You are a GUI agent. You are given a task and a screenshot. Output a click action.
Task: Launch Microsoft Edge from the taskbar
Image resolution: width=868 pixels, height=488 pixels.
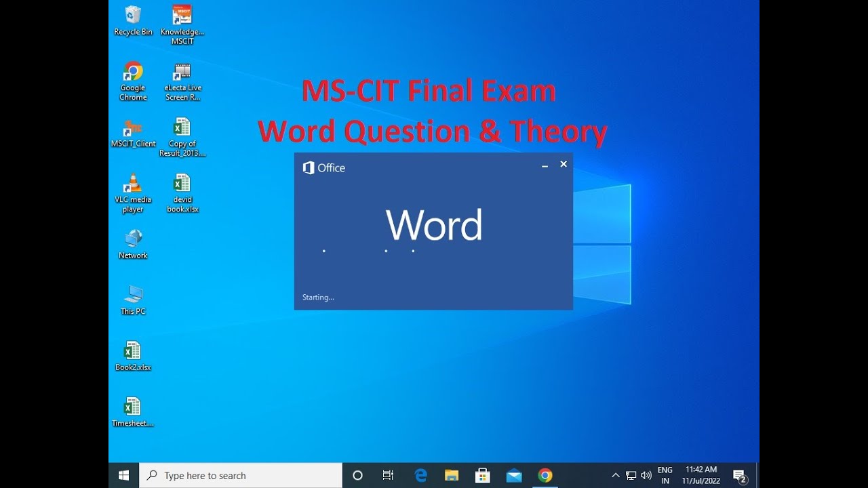tap(420, 476)
